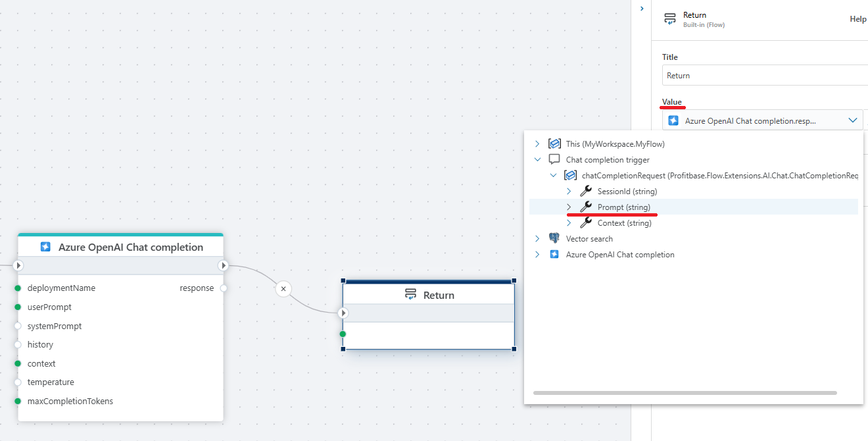Click the wrench icon beside SessionId
The width and height of the screenshot is (868, 441).
point(585,192)
